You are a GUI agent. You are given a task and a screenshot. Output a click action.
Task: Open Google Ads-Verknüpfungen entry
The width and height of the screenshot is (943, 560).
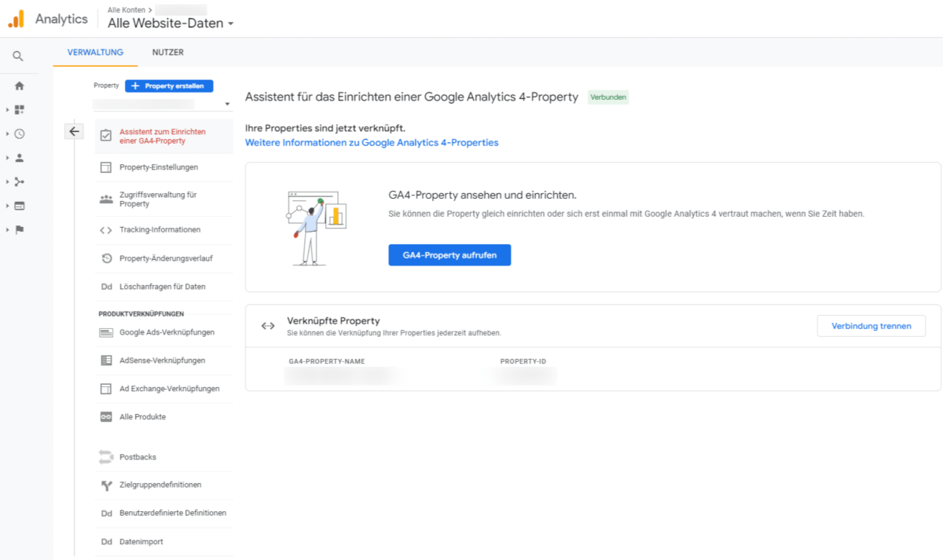[163, 333]
